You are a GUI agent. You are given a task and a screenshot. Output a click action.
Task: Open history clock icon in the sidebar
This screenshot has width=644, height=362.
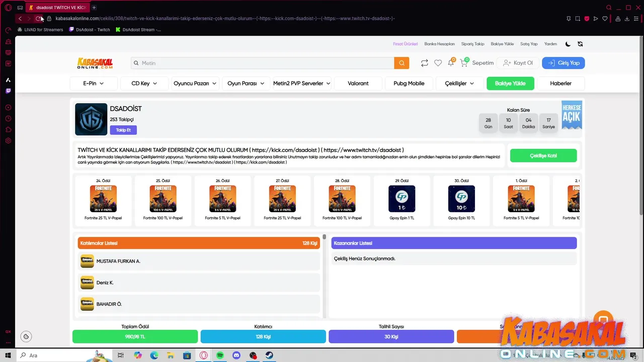tap(8, 119)
